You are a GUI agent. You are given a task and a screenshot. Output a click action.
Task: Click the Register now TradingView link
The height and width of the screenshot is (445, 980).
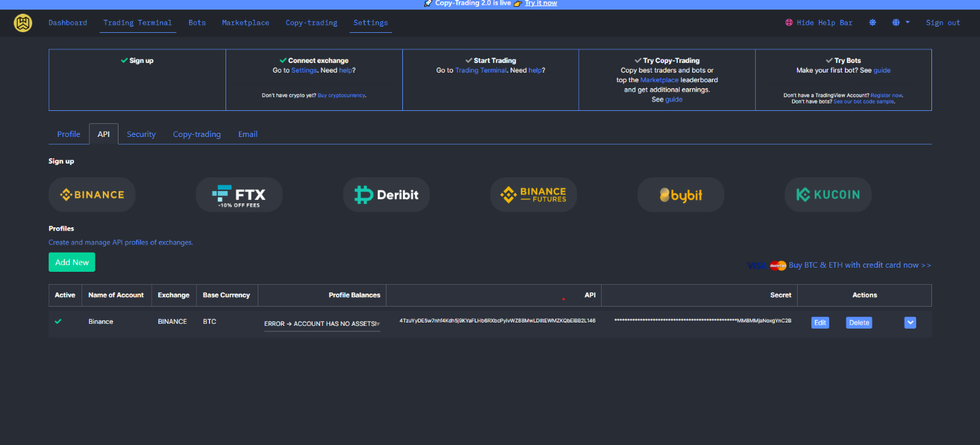[886, 95]
